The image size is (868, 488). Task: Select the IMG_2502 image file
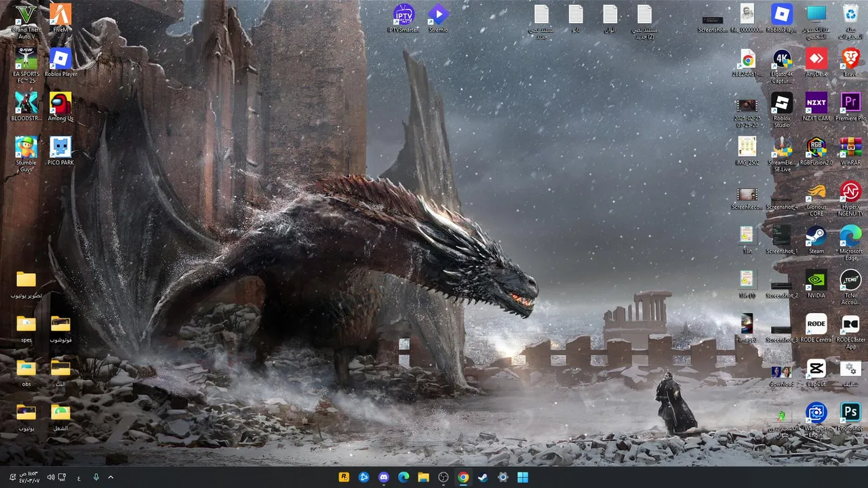[x=747, y=150]
